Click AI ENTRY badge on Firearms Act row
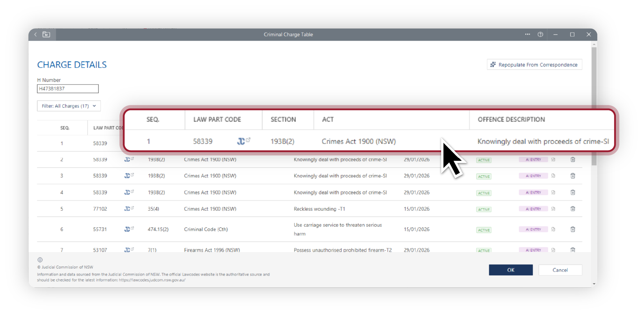The image size is (644, 316). (533, 250)
